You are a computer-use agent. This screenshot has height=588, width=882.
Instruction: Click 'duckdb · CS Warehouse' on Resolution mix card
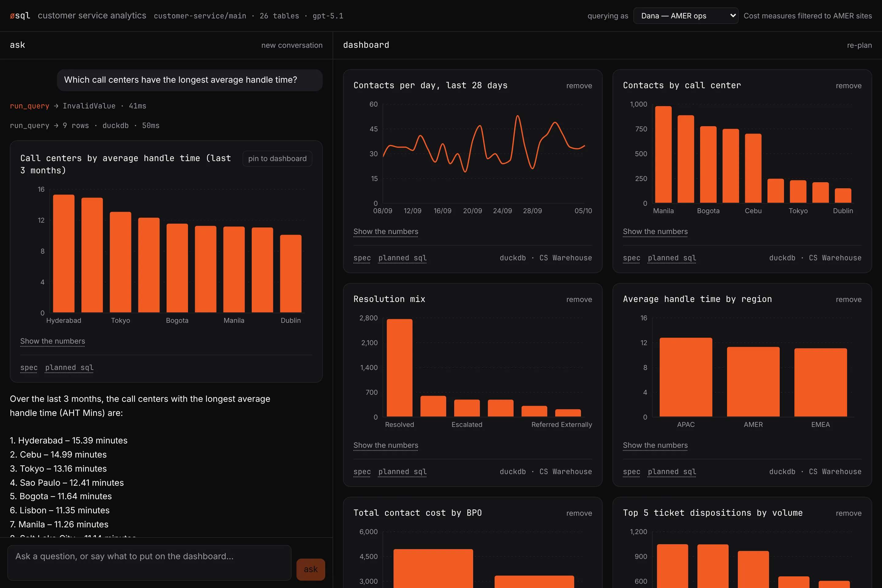[546, 472]
